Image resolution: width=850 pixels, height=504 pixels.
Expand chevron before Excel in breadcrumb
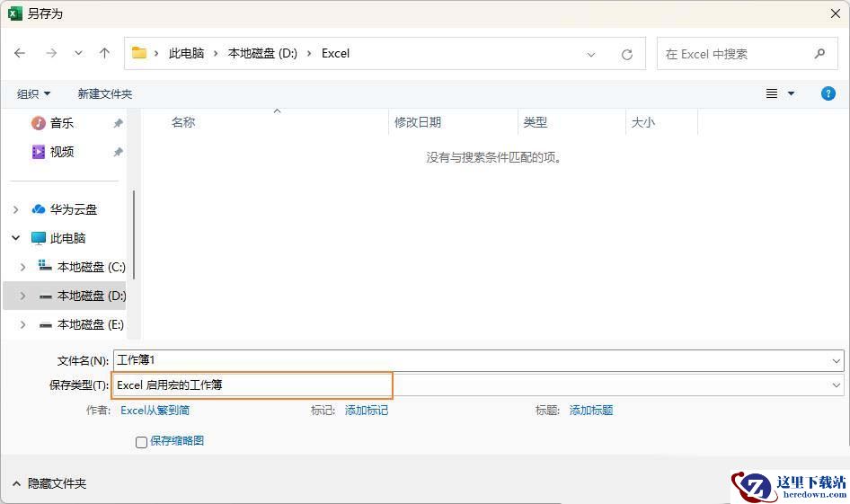pos(309,53)
